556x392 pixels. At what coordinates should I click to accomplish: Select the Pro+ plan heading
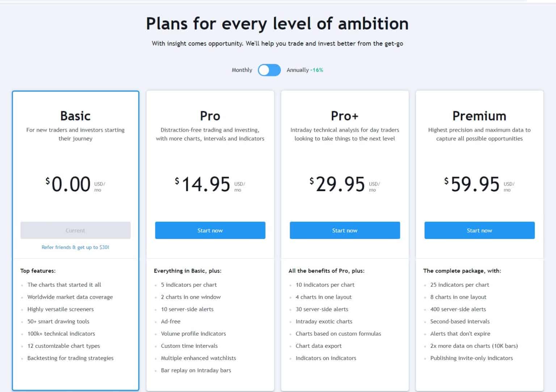(345, 116)
